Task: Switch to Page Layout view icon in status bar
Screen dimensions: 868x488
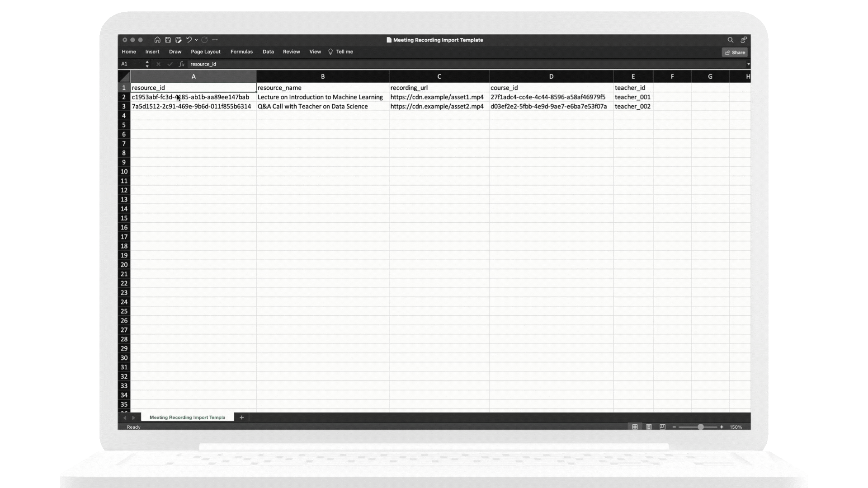Action: coord(649,427)
